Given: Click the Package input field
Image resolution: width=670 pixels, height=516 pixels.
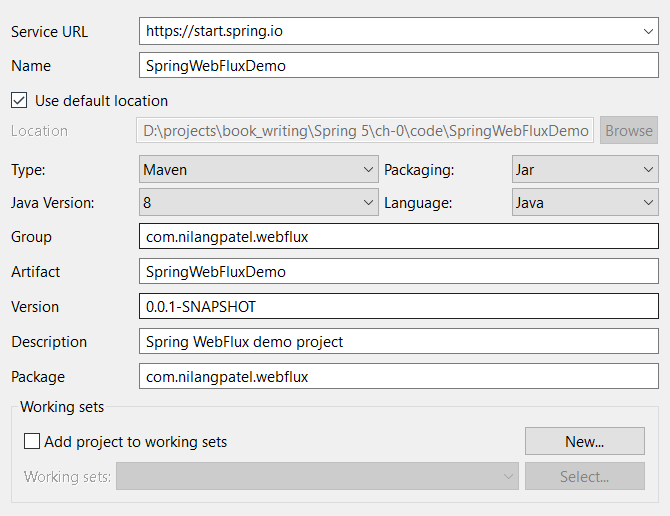Looking at the screenshot, I should [398, 377].
